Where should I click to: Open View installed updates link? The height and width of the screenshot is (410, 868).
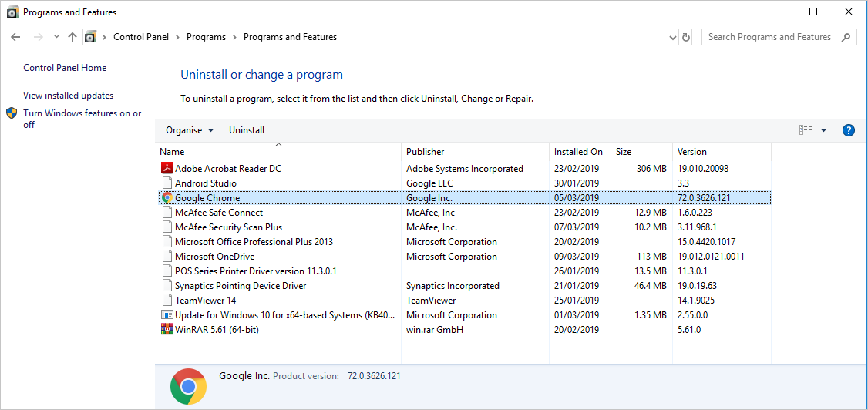tap(68, 96)
